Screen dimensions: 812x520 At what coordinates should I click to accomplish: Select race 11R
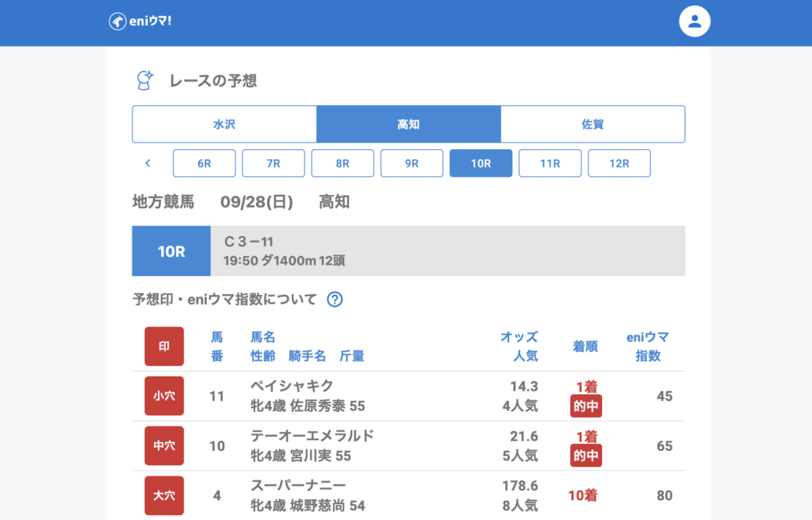click(550, 163)
